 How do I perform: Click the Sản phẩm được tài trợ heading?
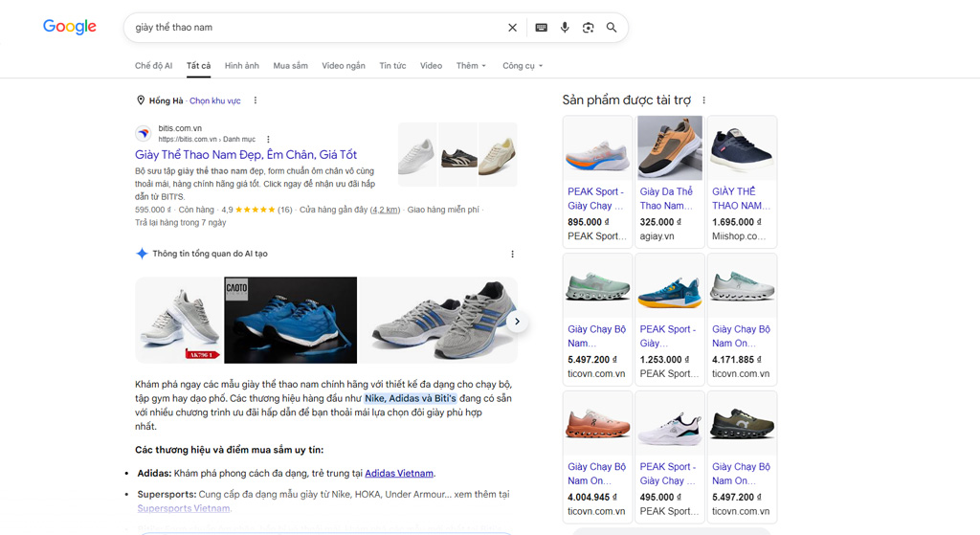click(626, 100)
